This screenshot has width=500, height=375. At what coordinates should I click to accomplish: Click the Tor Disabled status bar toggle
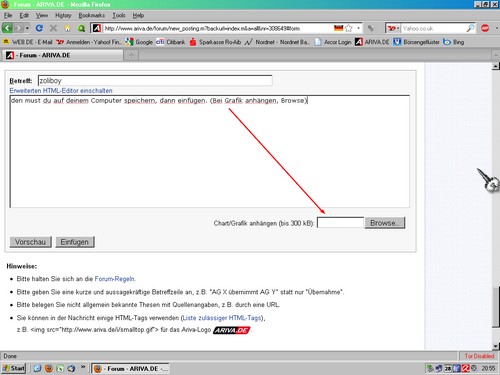[x=479, y=356]
